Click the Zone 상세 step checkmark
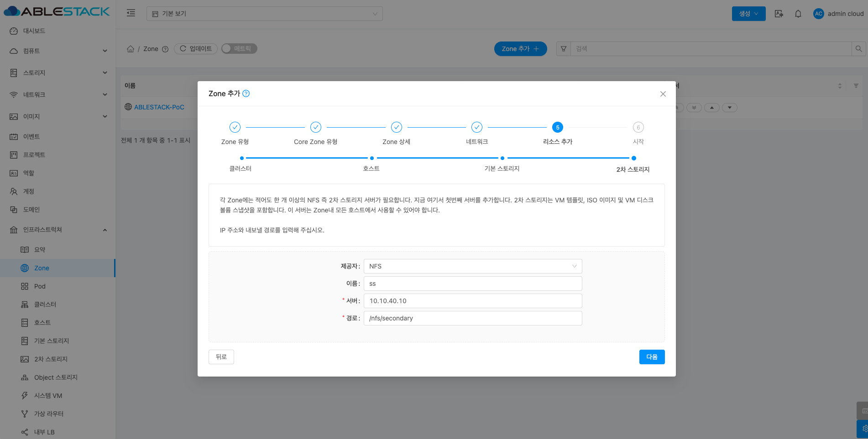Image resolution: width=868 pixels, height=439 pixels. click(397, 127)
